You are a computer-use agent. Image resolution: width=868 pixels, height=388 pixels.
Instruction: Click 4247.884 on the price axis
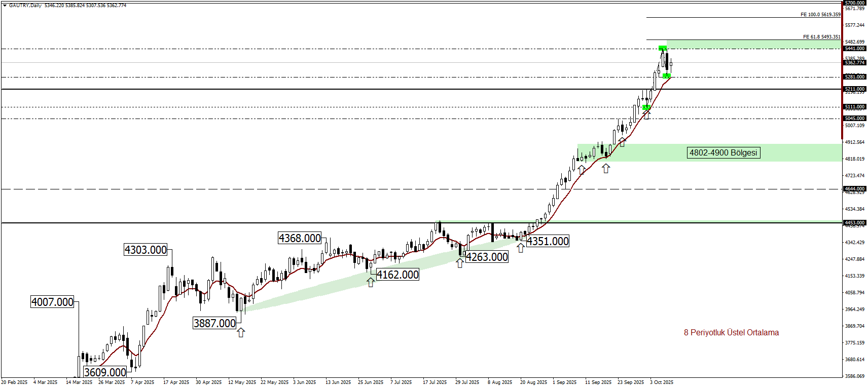tap(855, 259)
